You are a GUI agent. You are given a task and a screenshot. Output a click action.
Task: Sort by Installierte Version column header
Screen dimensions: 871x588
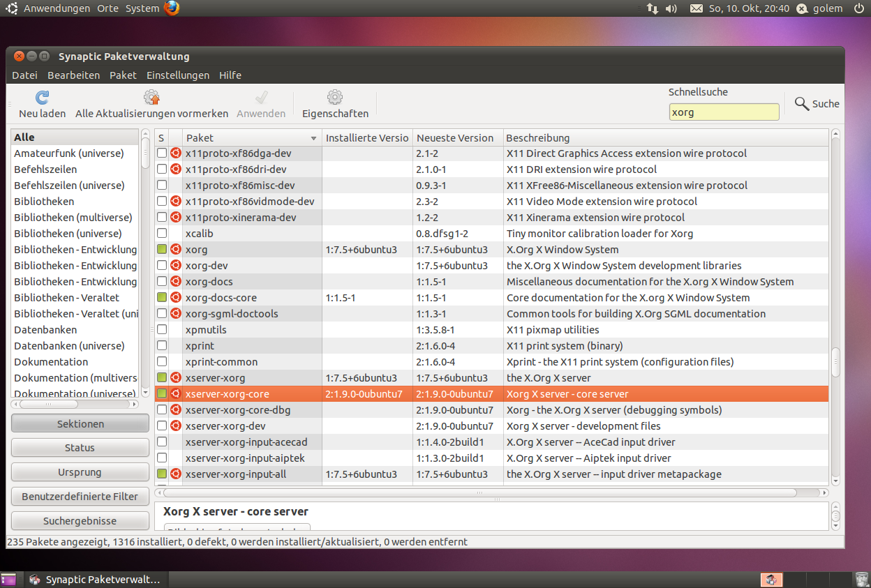367,138
